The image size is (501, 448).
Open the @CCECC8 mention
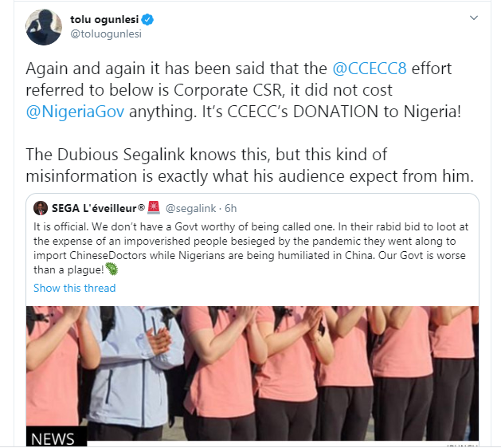(x=370, y=69)
